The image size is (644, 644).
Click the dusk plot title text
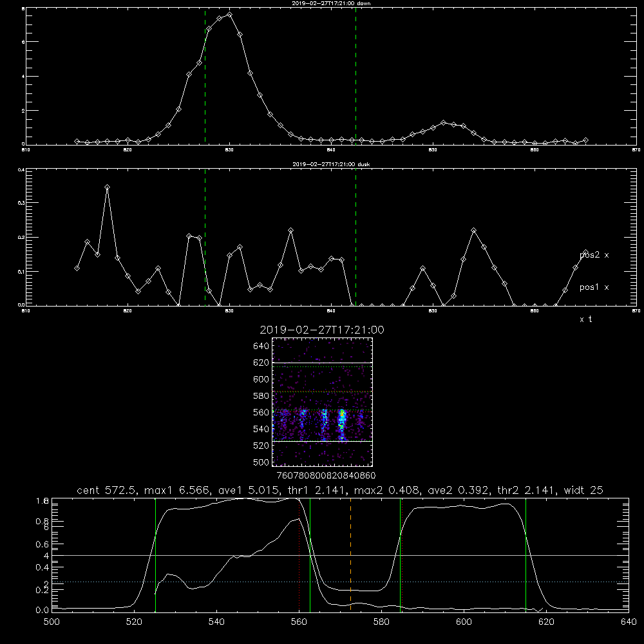[x=331, y=164]
